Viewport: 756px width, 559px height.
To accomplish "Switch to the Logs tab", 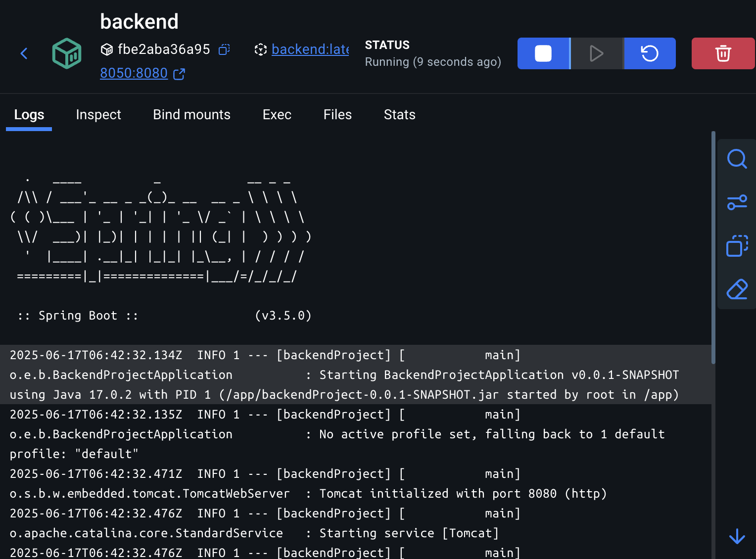I will (x=29, y=115).
